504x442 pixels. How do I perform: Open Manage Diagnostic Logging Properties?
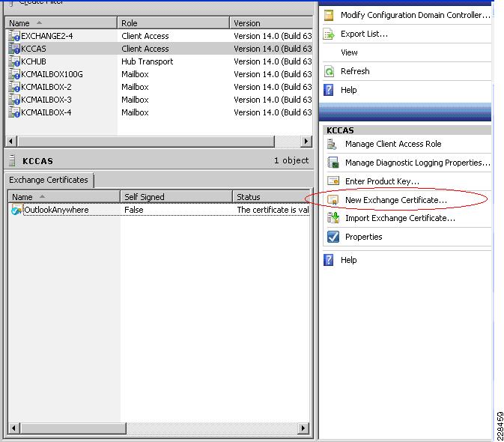pos(418,163)
